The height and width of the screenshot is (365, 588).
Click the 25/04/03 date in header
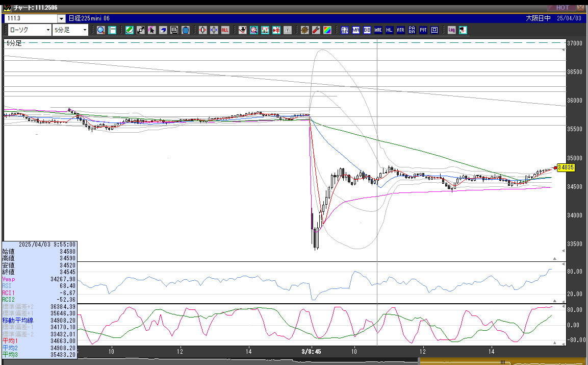[x=569, y=18]
